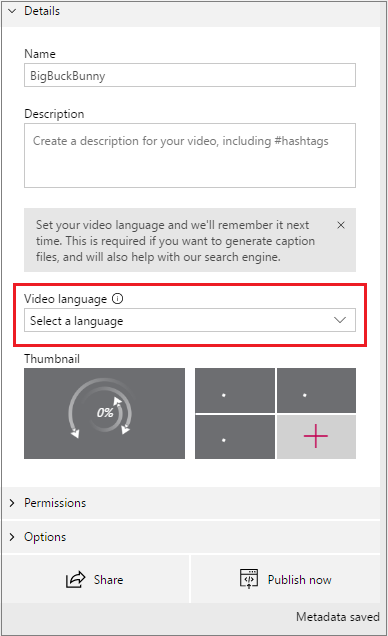Dismiss the video language hint banner
The width and height of the screenshot is (388, 636).
(x=341, y=225)
